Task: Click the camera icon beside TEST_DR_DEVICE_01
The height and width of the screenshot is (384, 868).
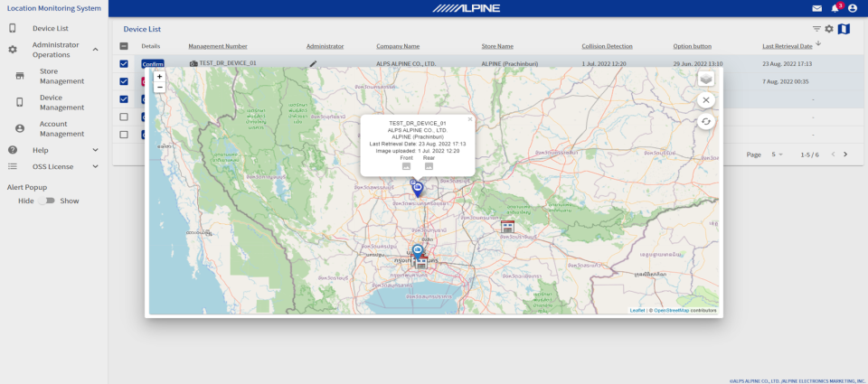Action: click(193, 63)
